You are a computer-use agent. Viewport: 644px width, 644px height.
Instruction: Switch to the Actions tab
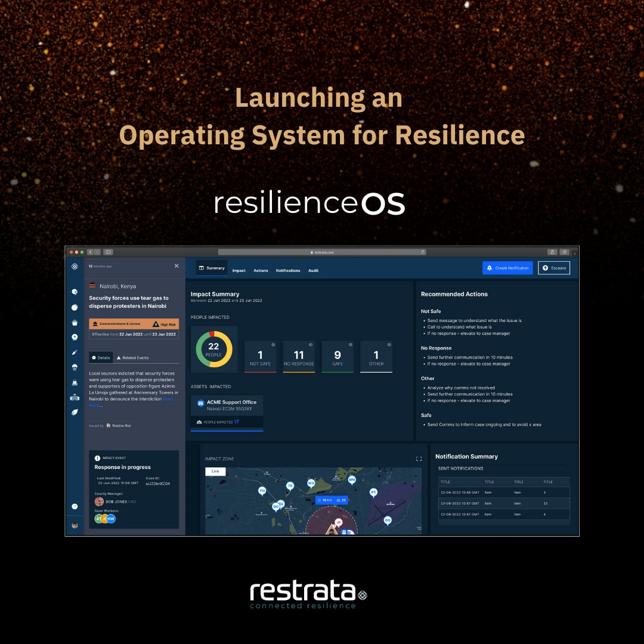[x=261, y=271]
